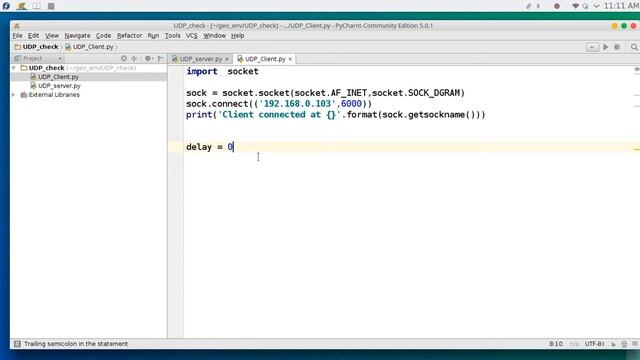Click the scroll from source icon

coord(124,59)
